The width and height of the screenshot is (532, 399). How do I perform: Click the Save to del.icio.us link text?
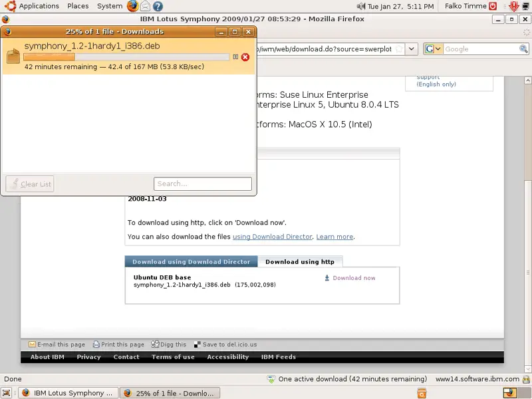click(x=229, y=344)
